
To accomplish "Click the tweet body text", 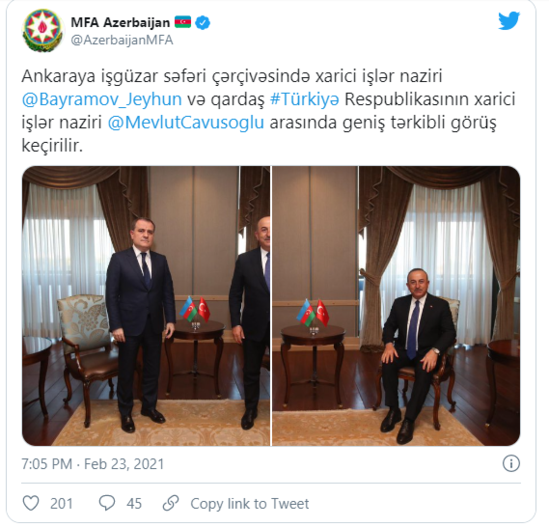I will coord(268,111).
